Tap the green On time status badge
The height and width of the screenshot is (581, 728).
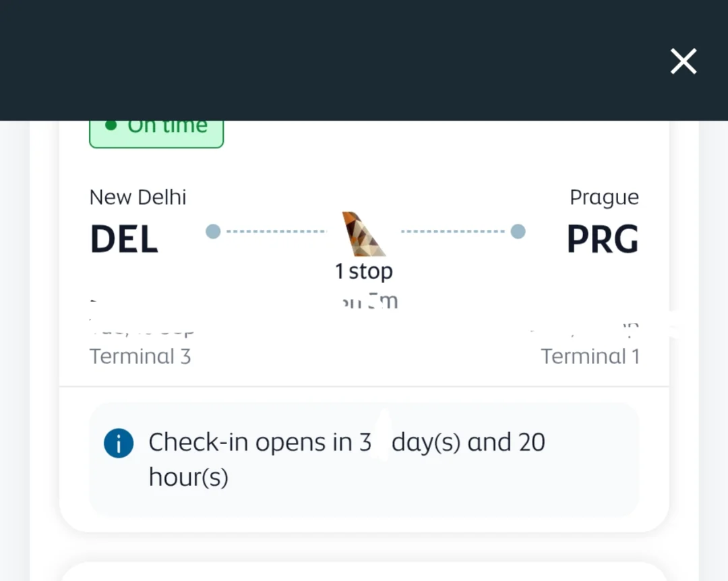[x=156, y=131]
